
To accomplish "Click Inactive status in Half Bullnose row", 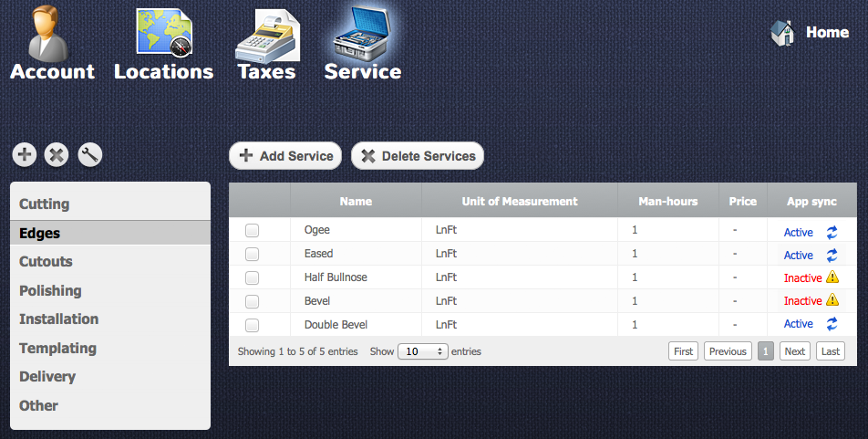I will click(x=802, y=277).
